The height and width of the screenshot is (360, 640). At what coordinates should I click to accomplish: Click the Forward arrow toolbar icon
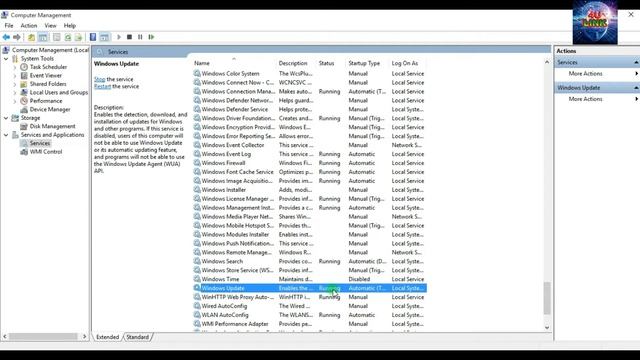pyautogui.click(x=17, y=37)
